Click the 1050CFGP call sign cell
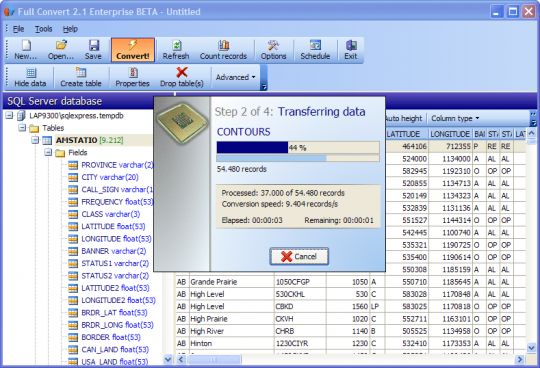 coord(300,282)
